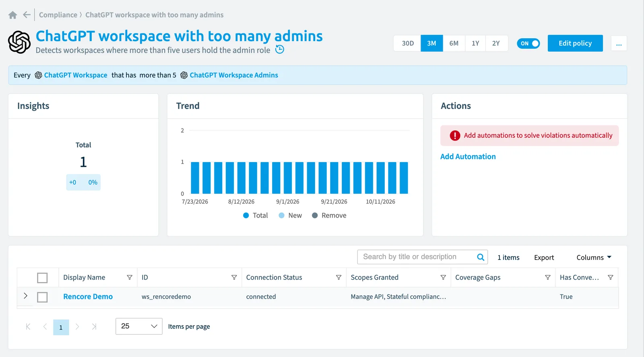Select the 3M time range

point(432,43)
